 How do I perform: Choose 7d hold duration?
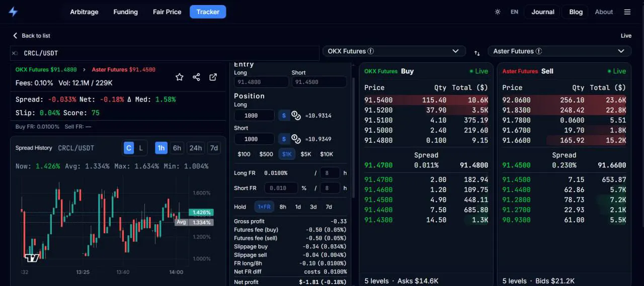click(x=329, y=207)
